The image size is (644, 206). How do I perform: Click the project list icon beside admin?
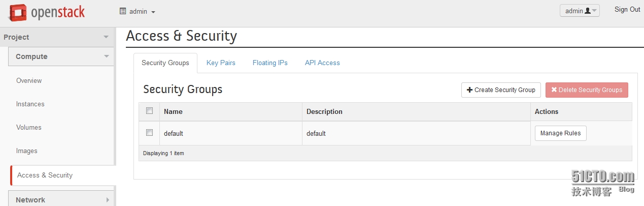[122, 11]
